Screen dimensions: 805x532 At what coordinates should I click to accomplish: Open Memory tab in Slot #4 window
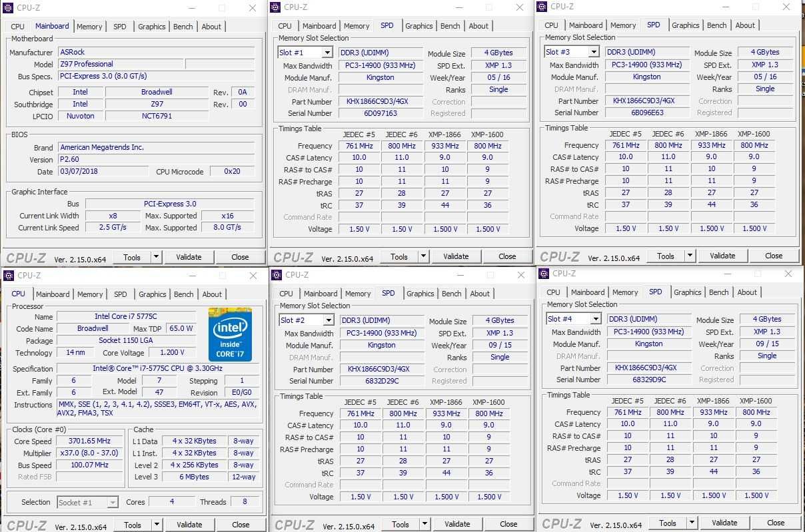click(625, 292)
